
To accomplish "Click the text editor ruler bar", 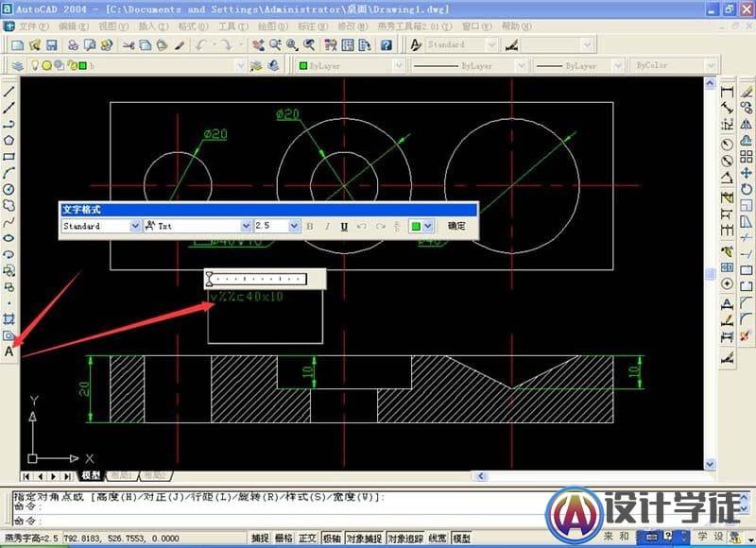I will click(x=257, y=279).
